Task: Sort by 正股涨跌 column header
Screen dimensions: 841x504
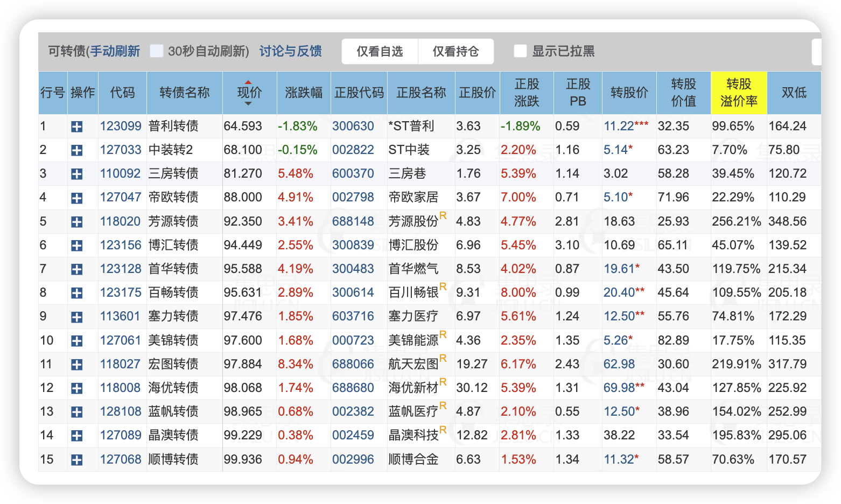Action: pyautogui.click(x=527, y=93)
